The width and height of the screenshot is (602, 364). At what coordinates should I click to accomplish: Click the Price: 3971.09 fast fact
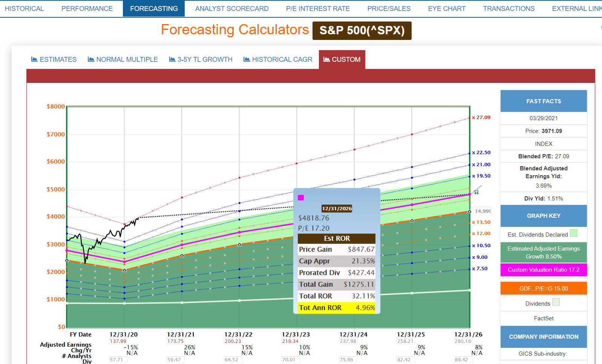coord(544,131)
